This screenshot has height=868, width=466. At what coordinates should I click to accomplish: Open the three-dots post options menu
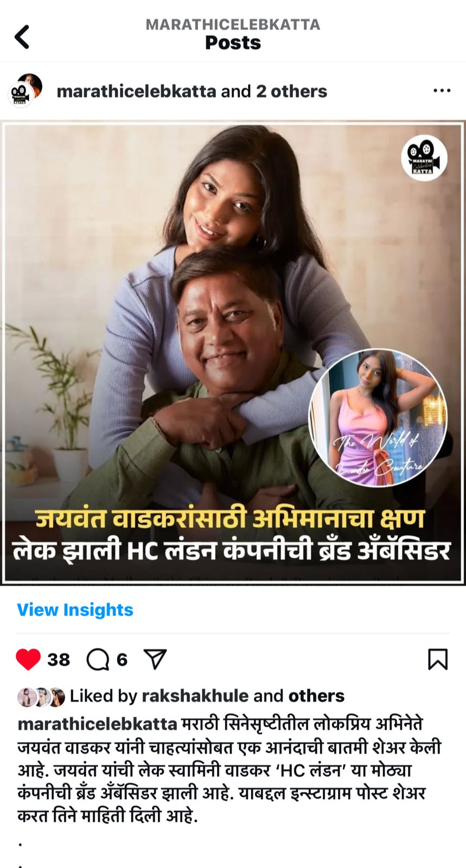tap(442, 91)
